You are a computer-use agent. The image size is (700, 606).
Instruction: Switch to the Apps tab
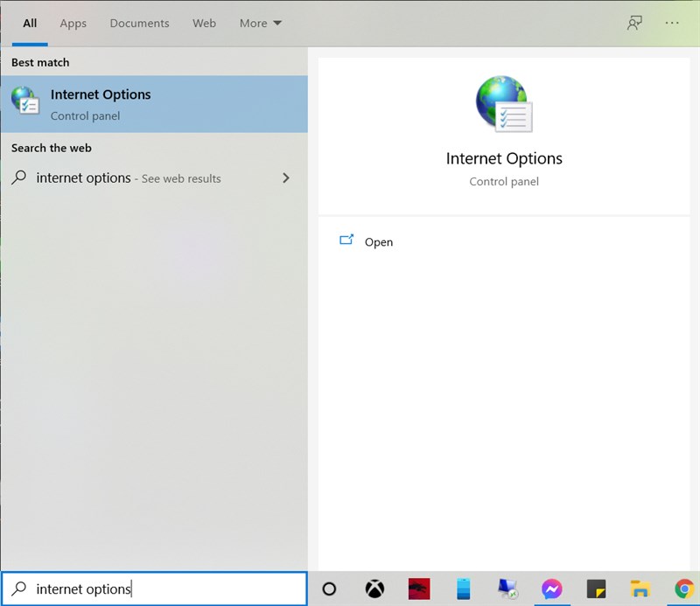pyautogui.click(x=73, y=24)
